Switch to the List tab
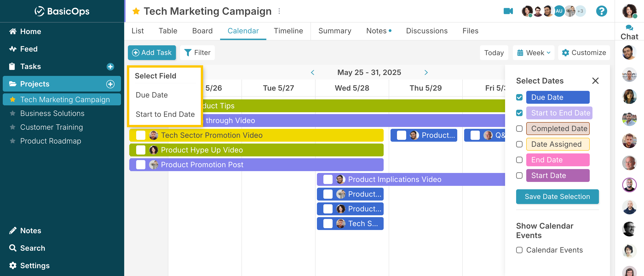Screen dimensions: 644x276 pyautogui.click(x=138, y=31)
